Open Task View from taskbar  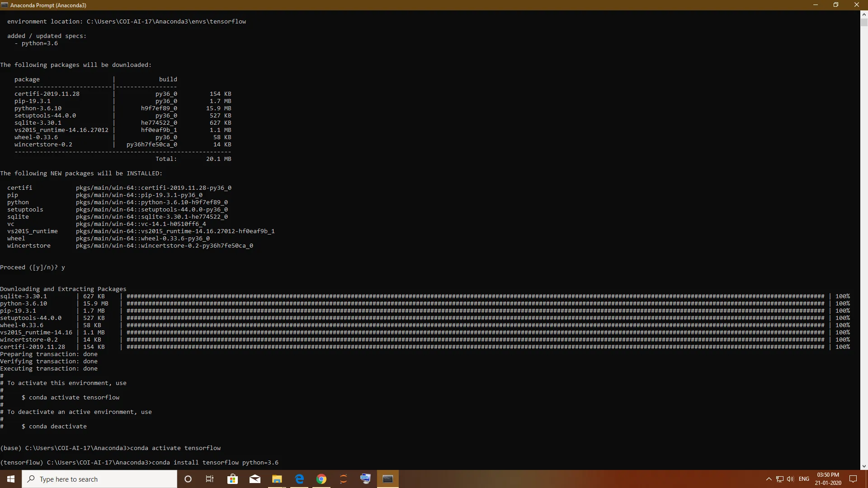pos(210,479)
